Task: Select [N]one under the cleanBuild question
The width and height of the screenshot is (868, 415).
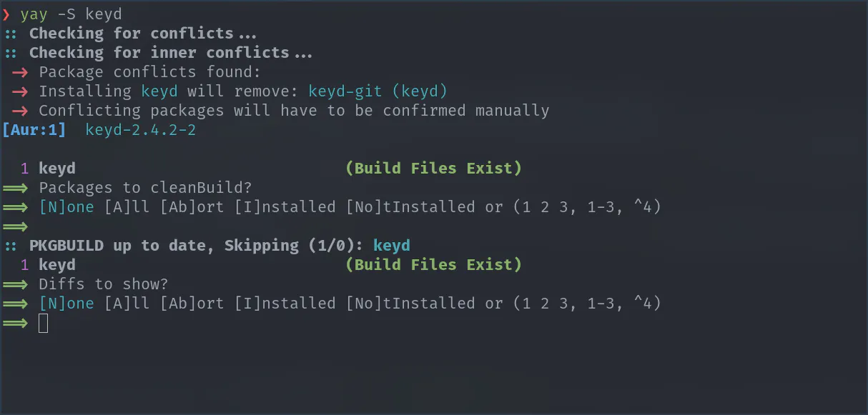Action: click(66, 207)
